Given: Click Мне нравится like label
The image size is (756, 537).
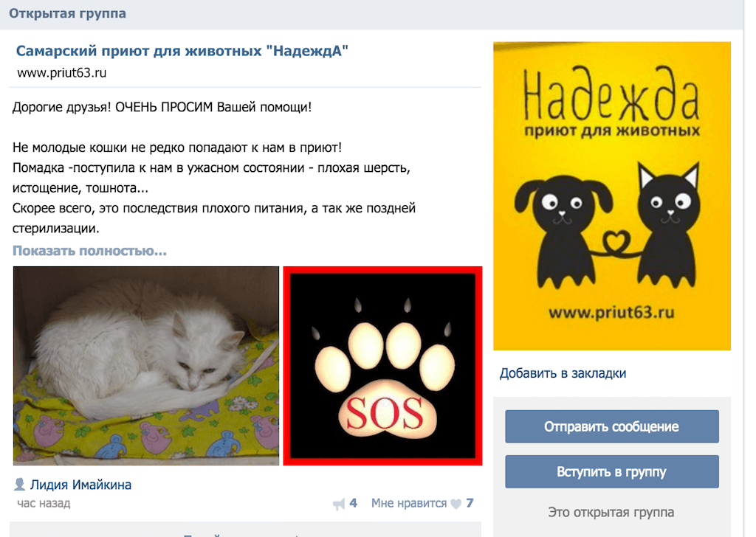Looking at the screenshot, I should [x=409, y=503].
